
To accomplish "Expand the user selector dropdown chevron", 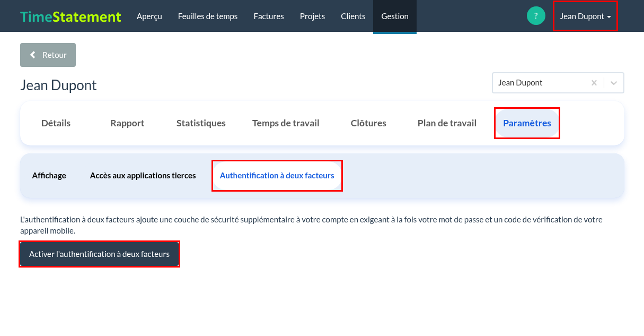I will click(614, 83).
